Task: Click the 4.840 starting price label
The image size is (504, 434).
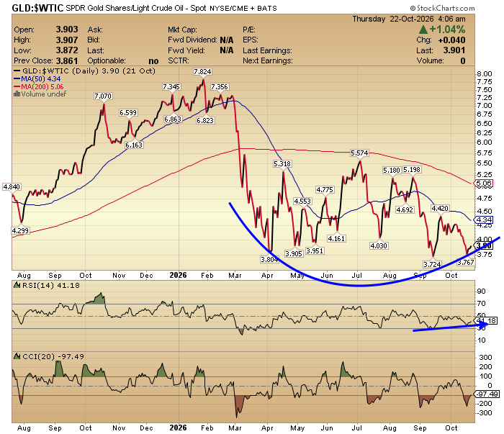Action: (12, 187)
